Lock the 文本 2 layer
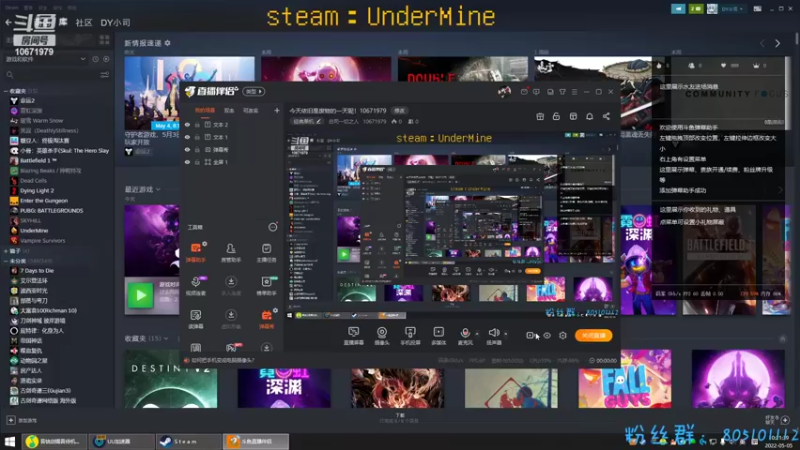Viewport: 800px width, 450px height. pyautogui.click(x=197, y=124)
